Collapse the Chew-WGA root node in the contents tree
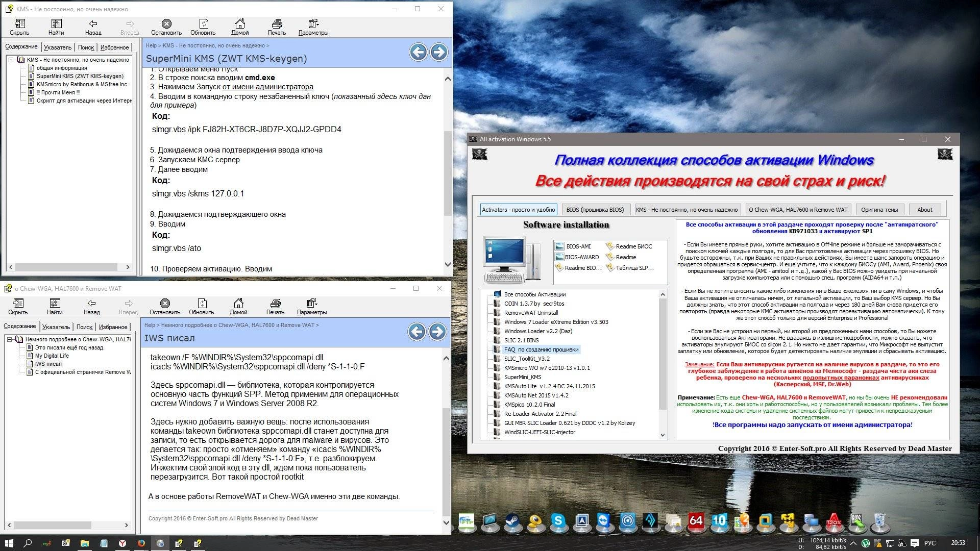The image size is (980, 551). click(9, 339)
